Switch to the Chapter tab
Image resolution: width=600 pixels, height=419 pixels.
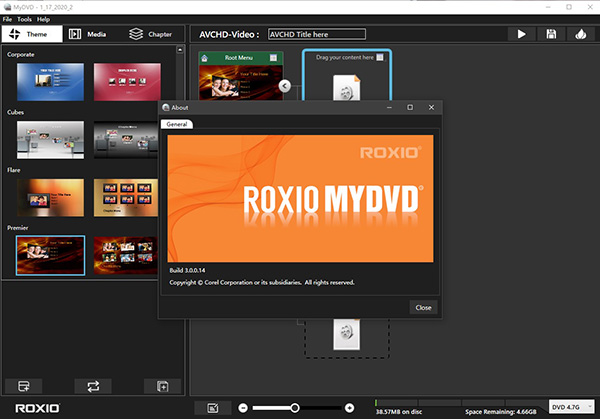click(151, 34)
